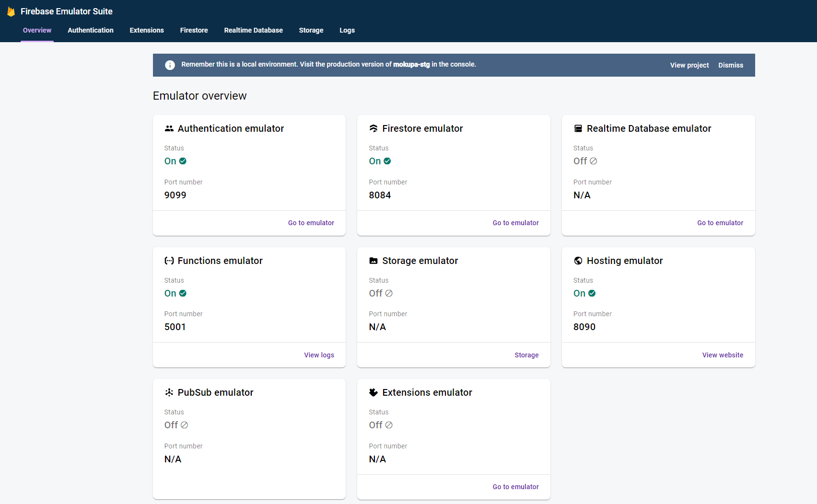The image size is (817, 504).
Task: Click the Realtime Database emulator title
Action: (649, 128)
